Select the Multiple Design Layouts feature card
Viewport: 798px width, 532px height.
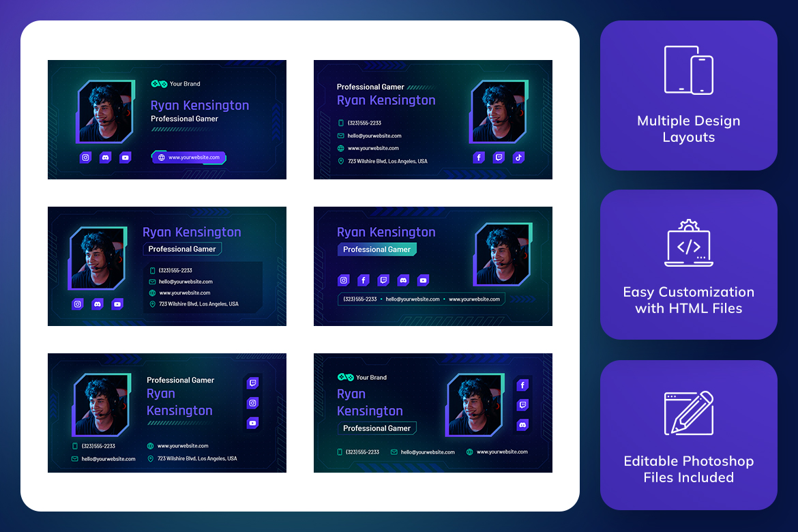[x=688, y=95]
